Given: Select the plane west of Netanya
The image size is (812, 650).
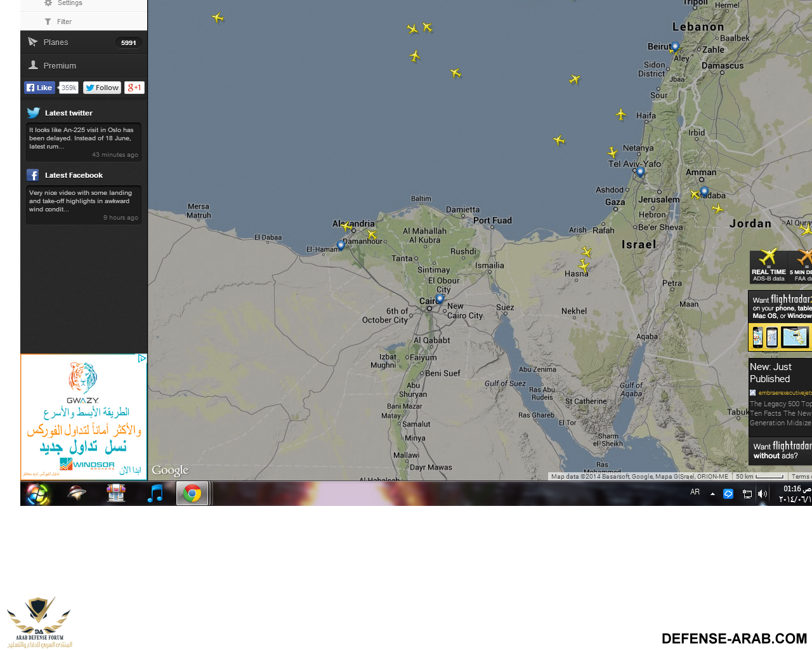Looking at the screenshot, I should point(612,152).
